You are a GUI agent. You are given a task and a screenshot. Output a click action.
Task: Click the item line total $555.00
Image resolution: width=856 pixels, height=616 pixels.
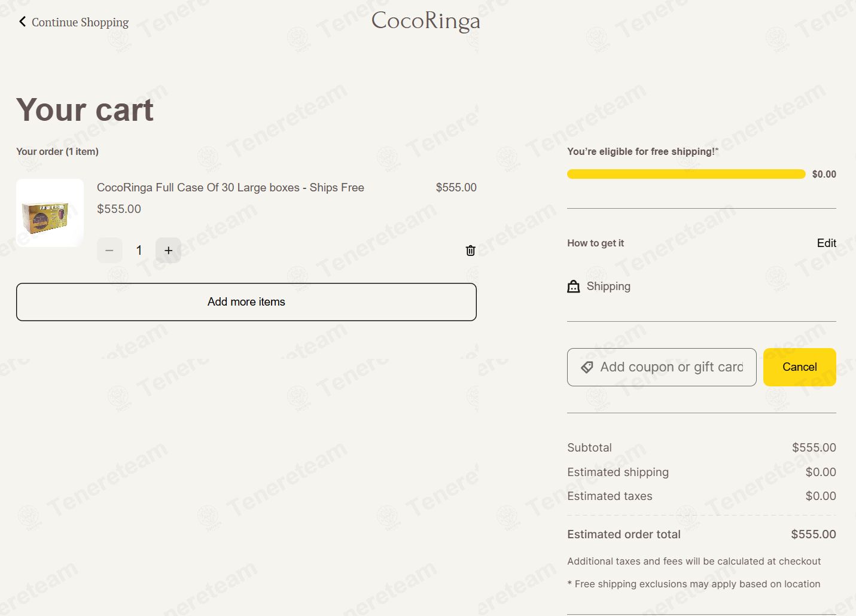456,187
